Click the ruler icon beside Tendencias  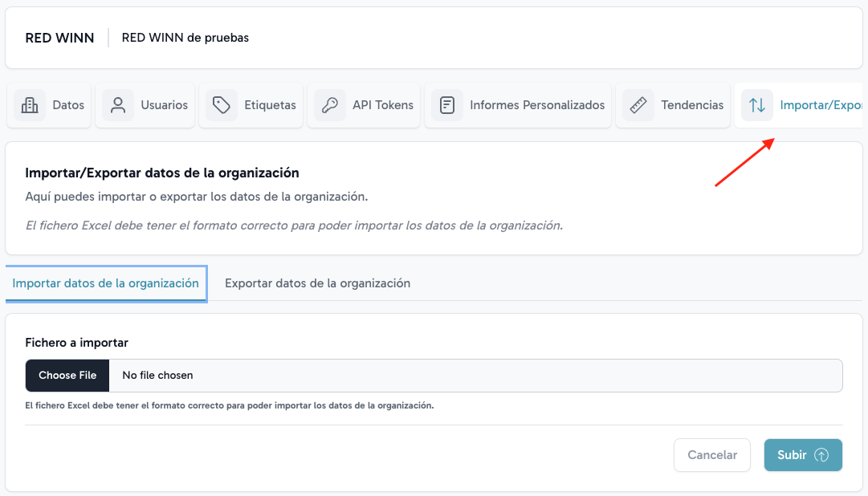638,105
